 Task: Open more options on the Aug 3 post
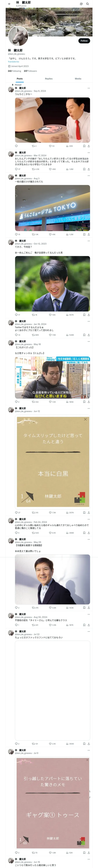tap(89, 176)
